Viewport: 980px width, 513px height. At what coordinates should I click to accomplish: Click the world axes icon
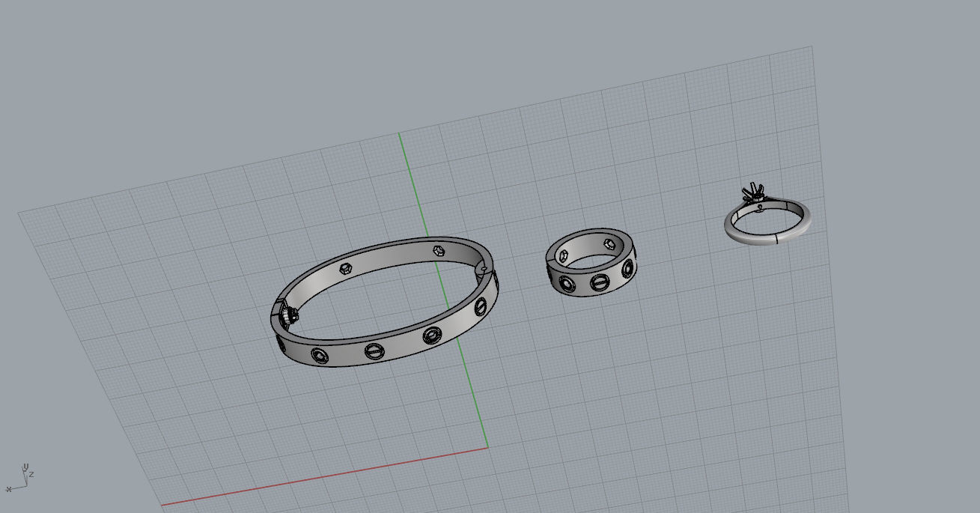[20, 477]
